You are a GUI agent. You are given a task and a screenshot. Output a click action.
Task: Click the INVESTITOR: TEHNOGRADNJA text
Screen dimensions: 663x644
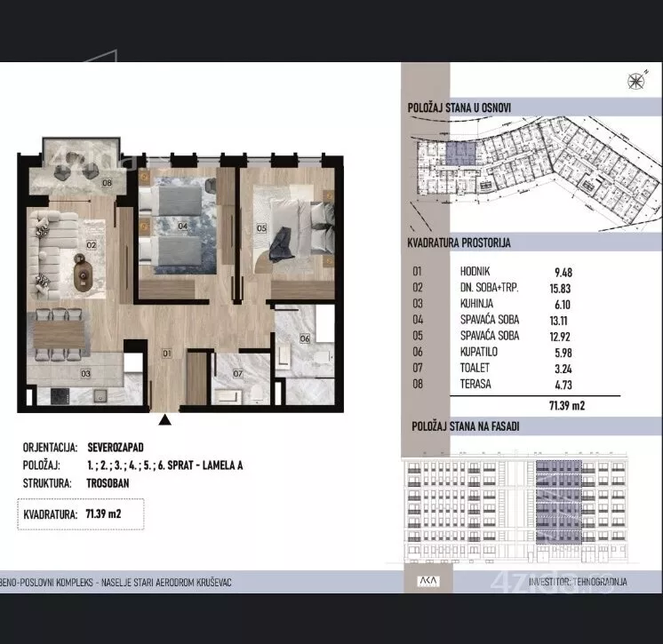(578, 582)
